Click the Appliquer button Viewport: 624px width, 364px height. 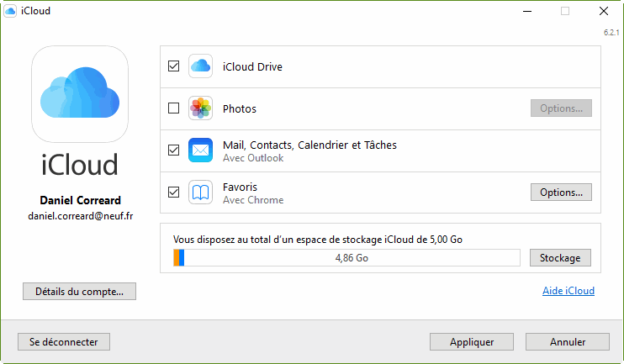coord(471,342)
